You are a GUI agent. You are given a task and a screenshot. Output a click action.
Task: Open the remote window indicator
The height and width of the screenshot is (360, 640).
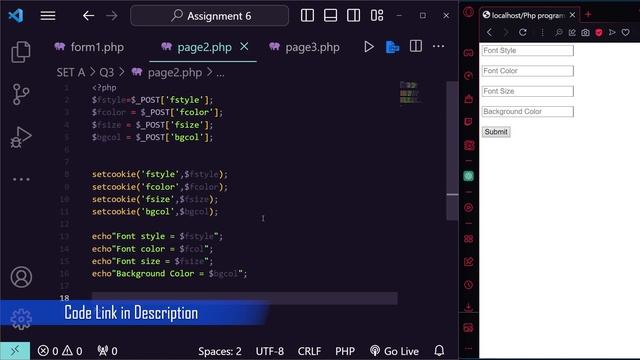[15, 351]
